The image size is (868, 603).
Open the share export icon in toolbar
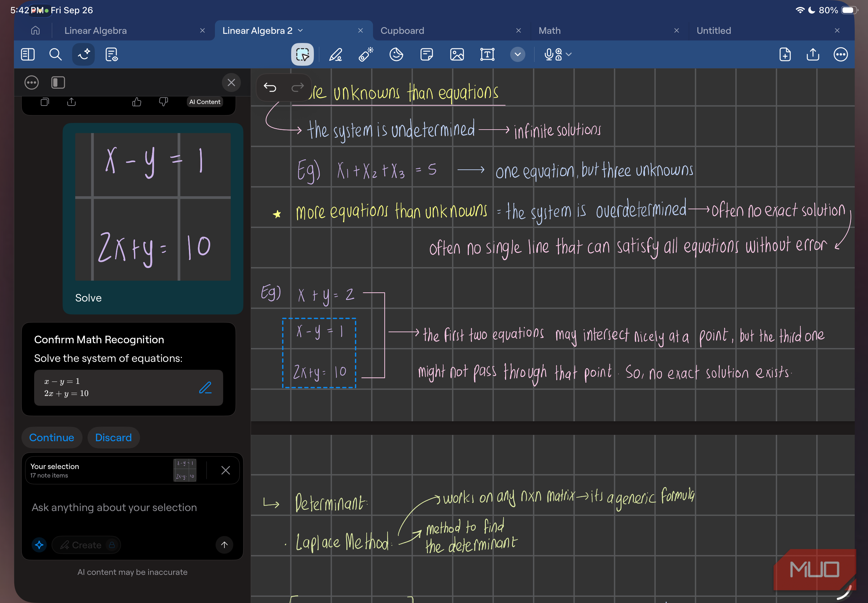click(813, 54)
